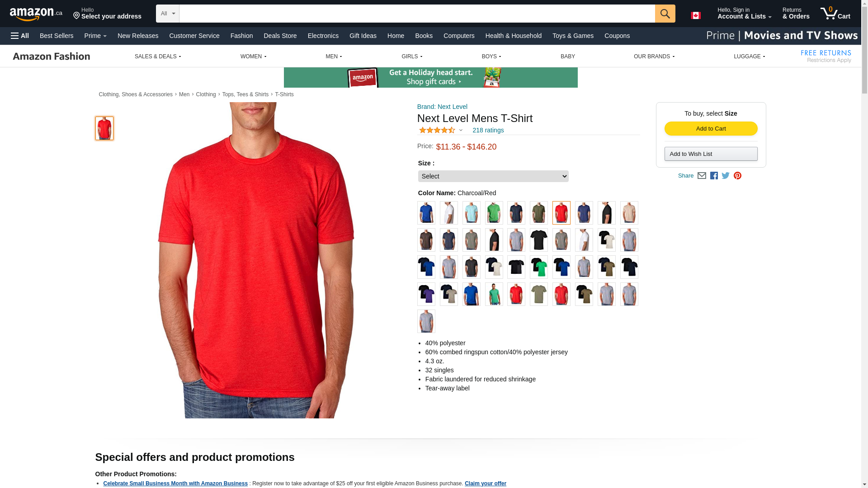Go to Amazon.ca home logo
Image resolution: width=868 pixels, height=488 pixels.
[36, 14]
